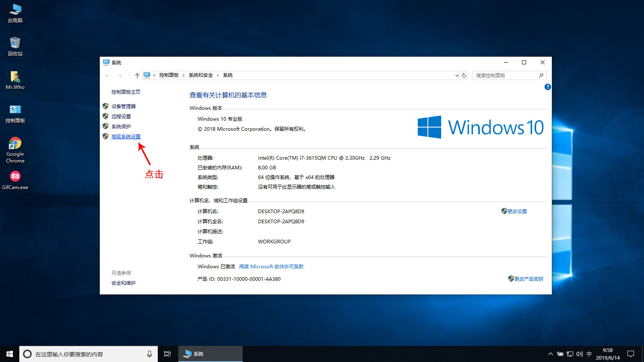644x362 pixels.
Task: Click the Cortana circle icon
Action: (27, 354)
